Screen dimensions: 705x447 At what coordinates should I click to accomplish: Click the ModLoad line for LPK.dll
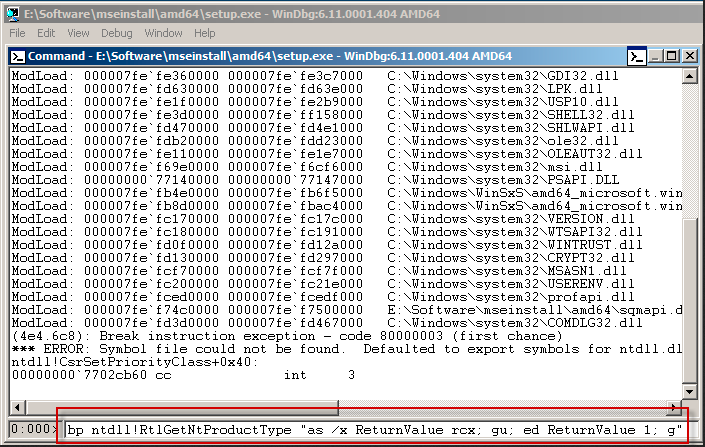tap(307, 89)
